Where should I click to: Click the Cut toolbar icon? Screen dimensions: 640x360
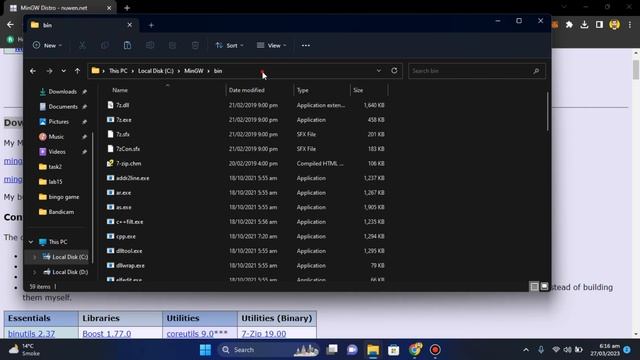[82, 45]
